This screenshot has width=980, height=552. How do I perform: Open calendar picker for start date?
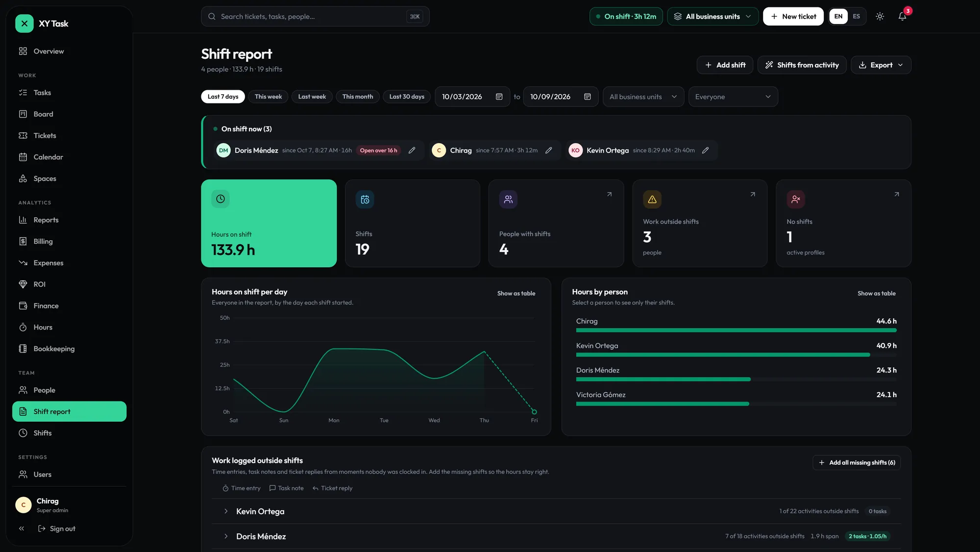pyautogui.click(x=499, y=97)
